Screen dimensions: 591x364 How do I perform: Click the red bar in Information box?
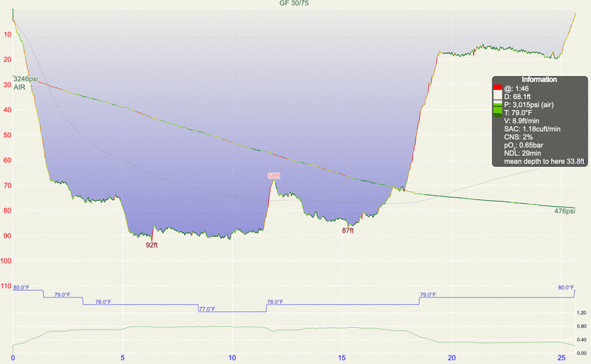pos(497,89)
